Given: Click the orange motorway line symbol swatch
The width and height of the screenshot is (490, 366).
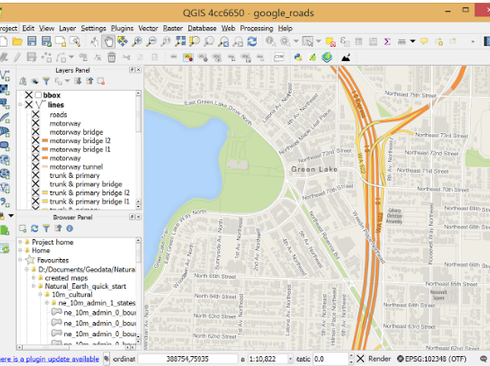Looking at the screenshot, I should [45, 158].
